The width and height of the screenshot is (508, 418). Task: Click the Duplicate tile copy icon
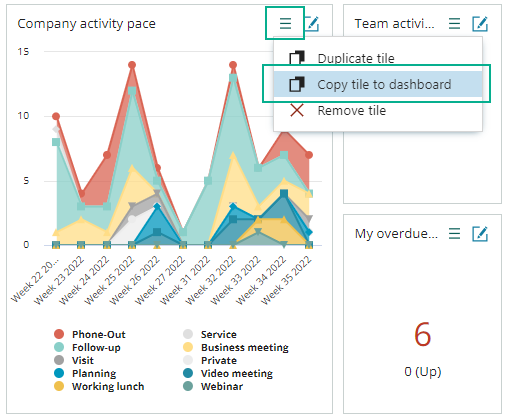pos(297,58)
